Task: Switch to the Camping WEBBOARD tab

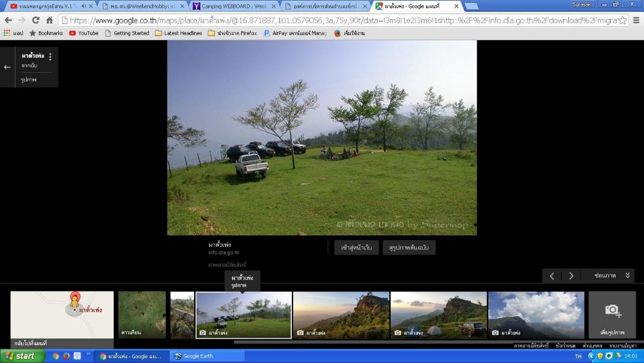Action: pyautogui.click(x=234, y=6)
